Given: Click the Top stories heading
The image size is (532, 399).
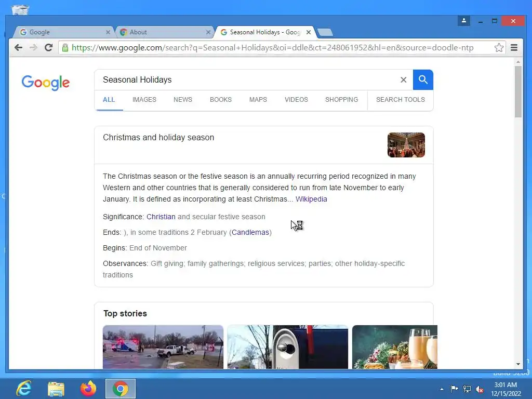Looking at the screenshot, I should pos(125,313).
